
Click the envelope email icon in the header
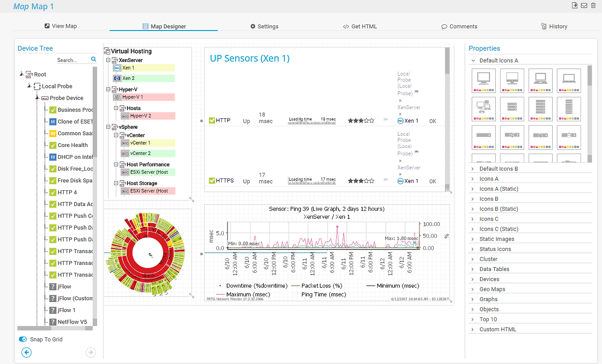(x=584, y=6)
